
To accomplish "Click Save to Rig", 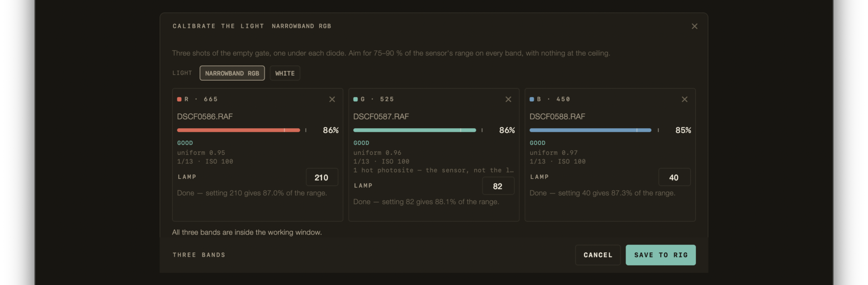I will 661,255.
